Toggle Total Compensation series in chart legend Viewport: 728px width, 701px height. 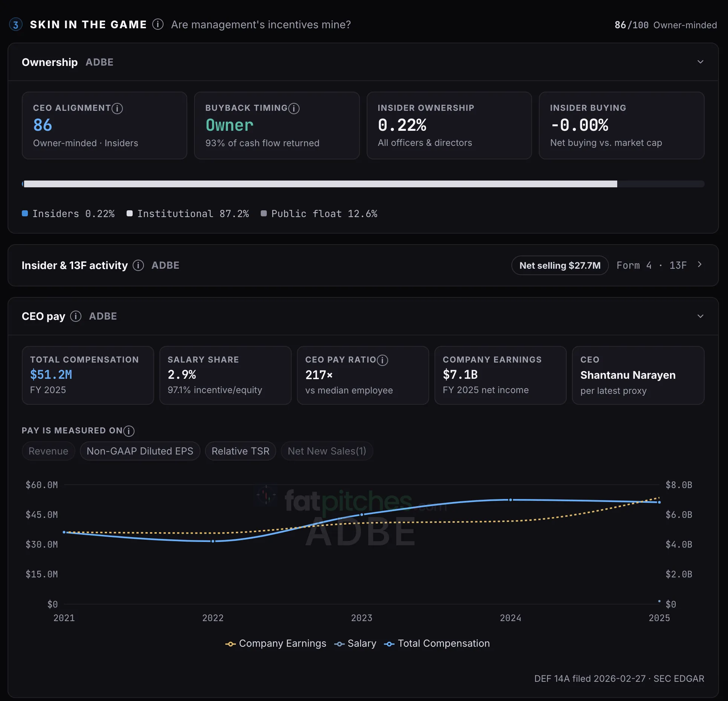click(x=437, y=644)
